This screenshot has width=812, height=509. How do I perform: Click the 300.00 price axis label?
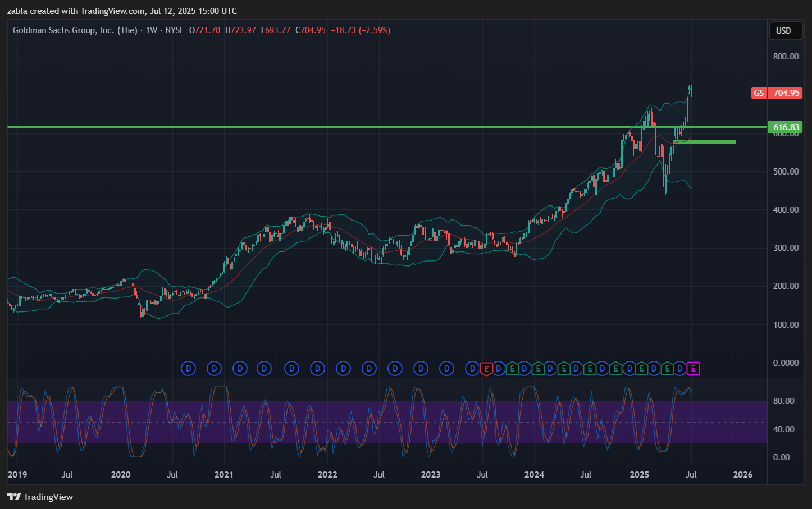(786, 248)
